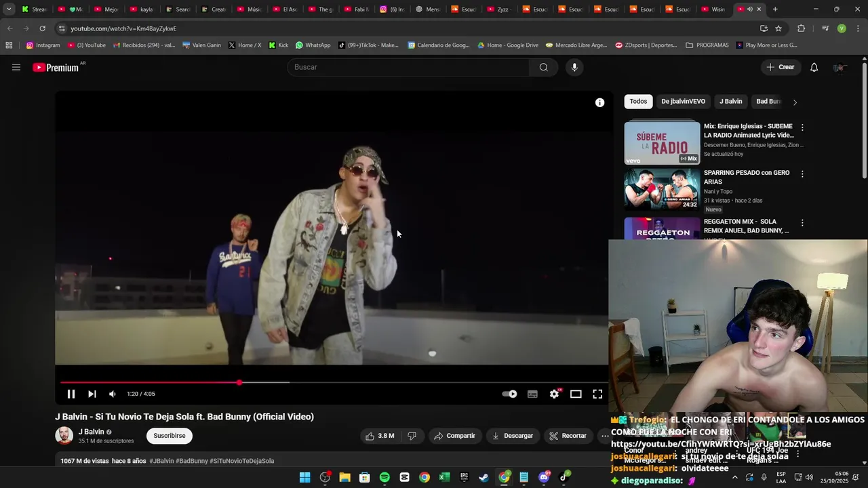This screenshot has height=488, width=868.
Task: Open WhatsApp bookmark
Action: 313,45
